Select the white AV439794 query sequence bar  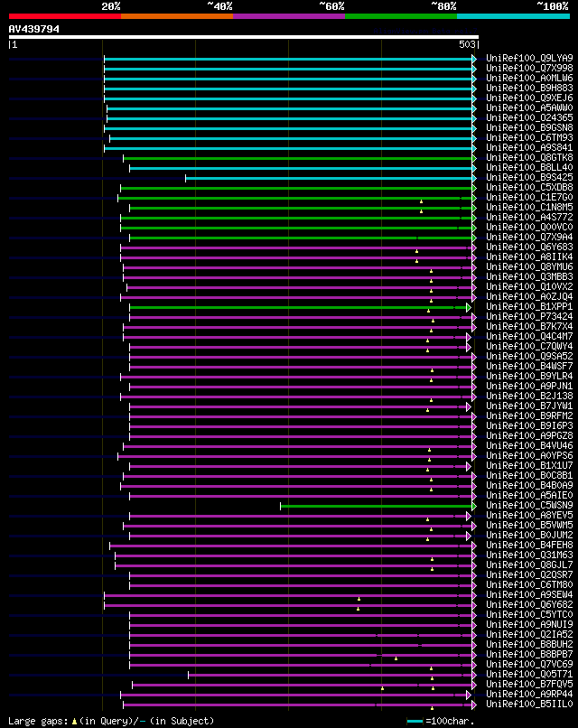point(243,37)
